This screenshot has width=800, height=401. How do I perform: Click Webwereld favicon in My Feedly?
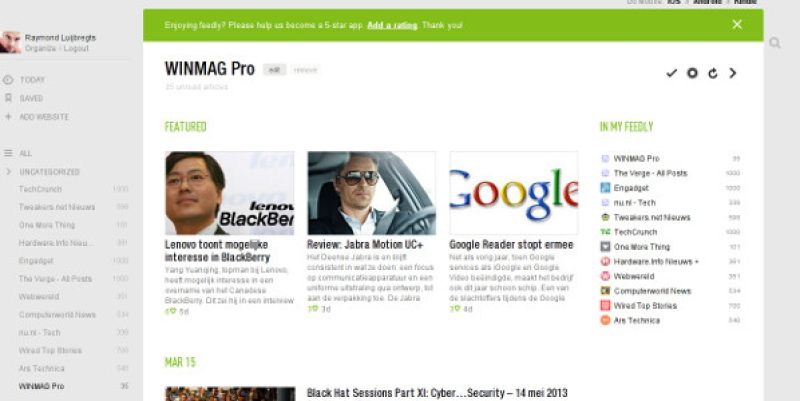coord(605,276)
